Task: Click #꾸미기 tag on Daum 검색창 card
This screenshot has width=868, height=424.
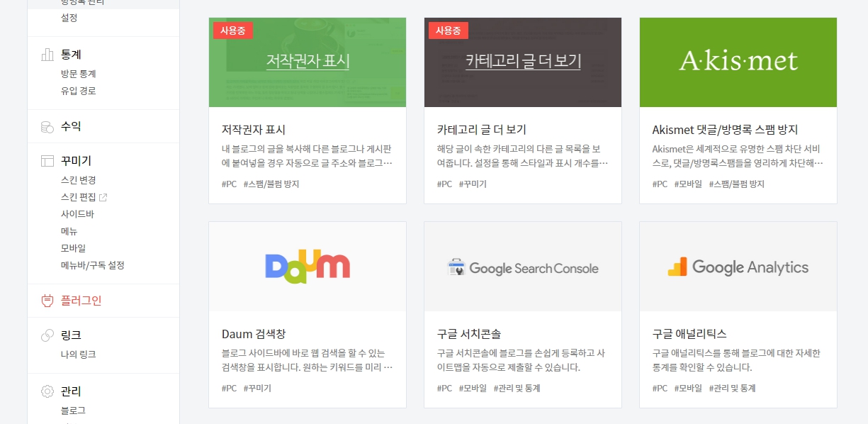Action: pos(257,389)
